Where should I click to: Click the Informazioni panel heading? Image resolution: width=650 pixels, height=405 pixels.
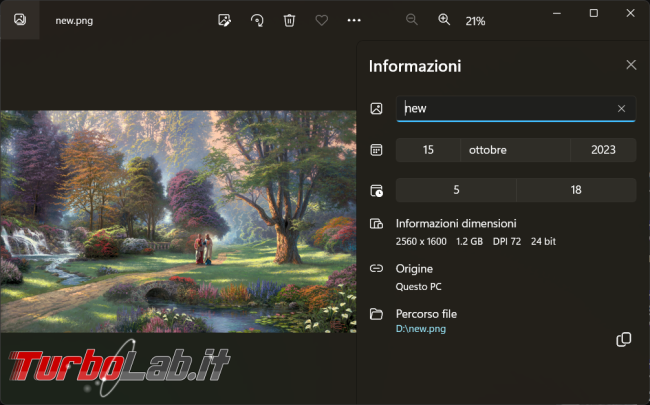click(415, 66)
